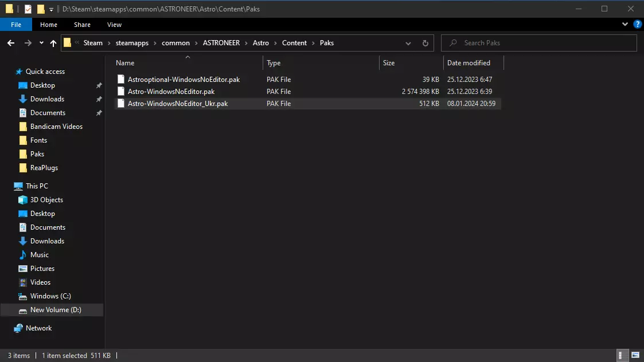Expand the chevron after Steam breadcrumb
This screenshot has width=644, height=362.
pyautogui.click(x=110, y=43)
